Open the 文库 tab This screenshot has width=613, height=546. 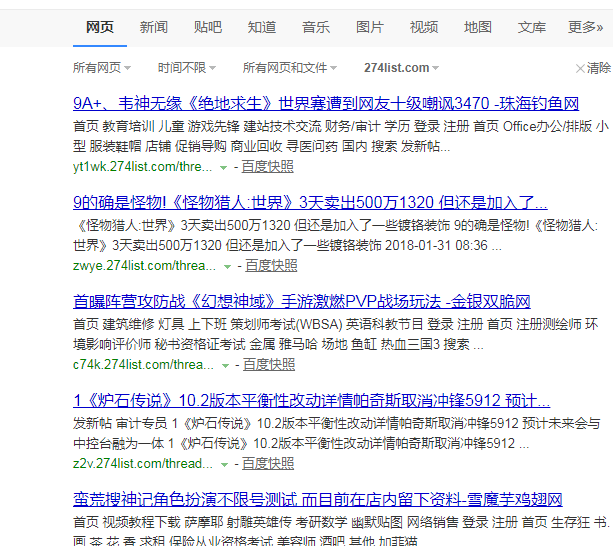[x=531, y=27]
